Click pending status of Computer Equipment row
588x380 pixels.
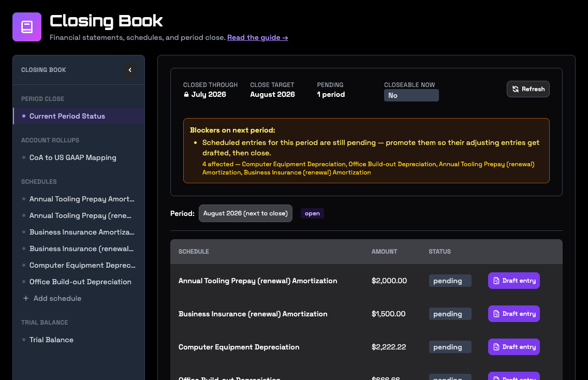pyautogui.click(x=450, y=347)
